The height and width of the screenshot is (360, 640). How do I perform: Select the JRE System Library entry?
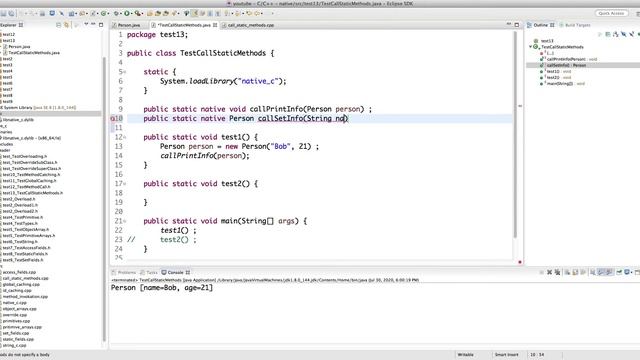[38, 108]
